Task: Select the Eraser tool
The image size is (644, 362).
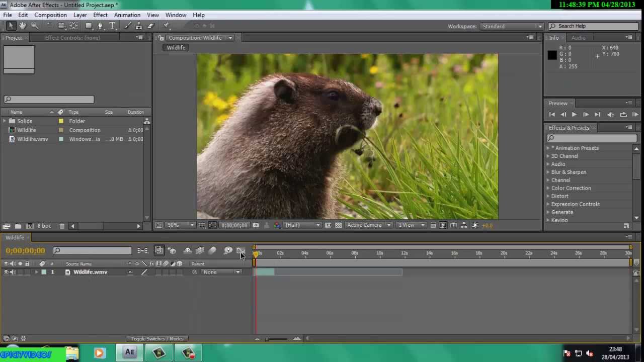Action: click(x=150, y=26)
